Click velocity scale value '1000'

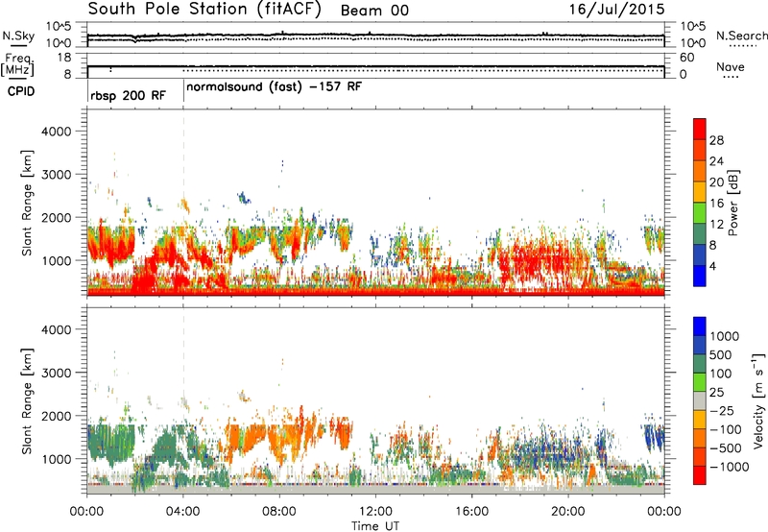[724, 336]
